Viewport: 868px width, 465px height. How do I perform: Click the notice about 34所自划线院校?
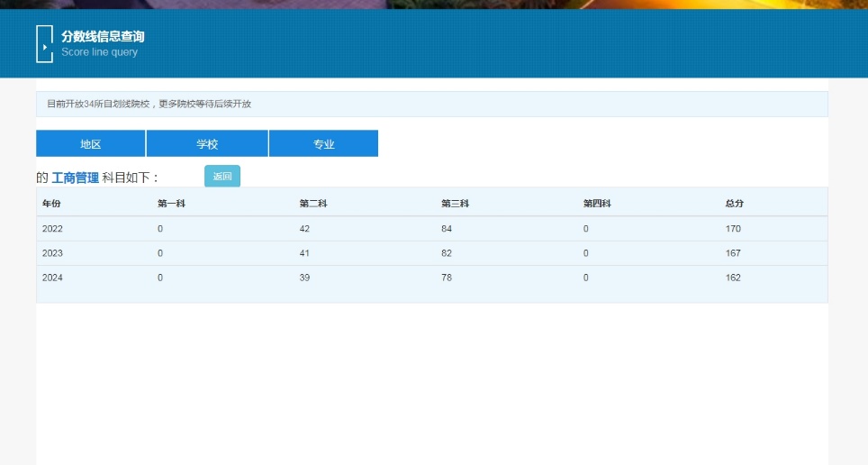(149, 105)
